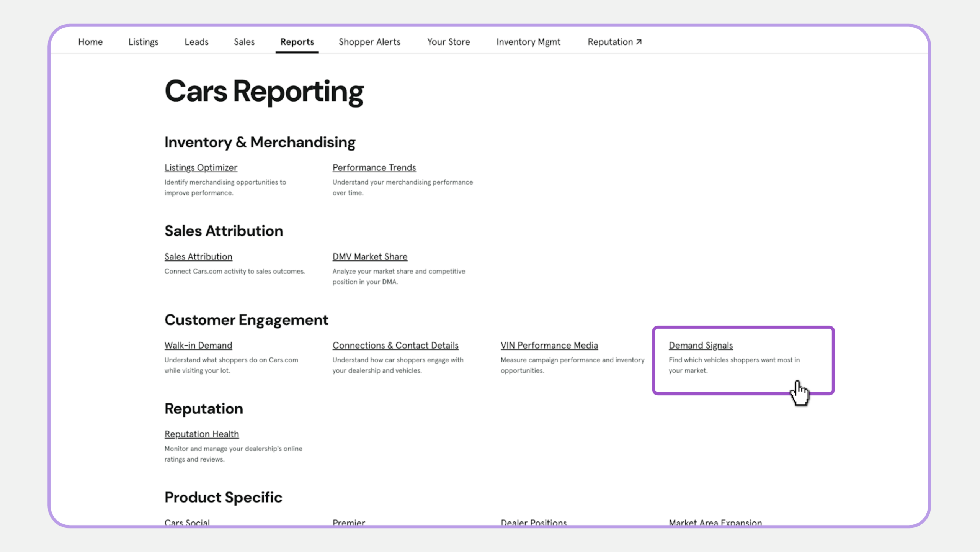Click the Sales Attribution report link

(198, 256)
